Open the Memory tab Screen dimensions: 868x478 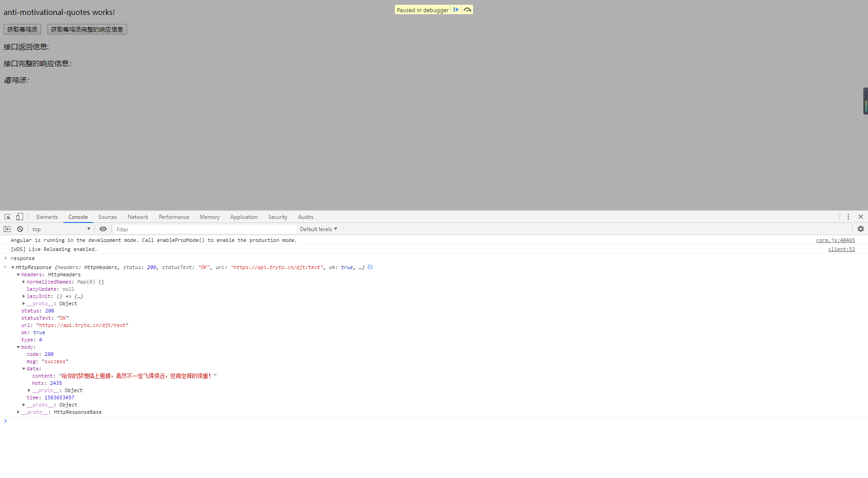[x=210, y=217]
